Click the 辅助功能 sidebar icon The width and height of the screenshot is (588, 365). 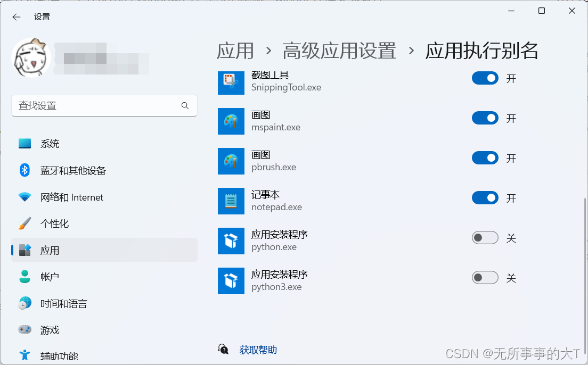tap(24, 356)
